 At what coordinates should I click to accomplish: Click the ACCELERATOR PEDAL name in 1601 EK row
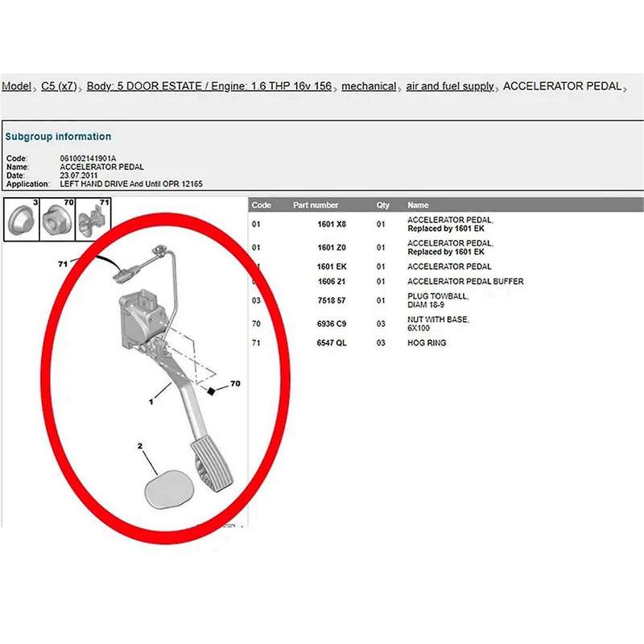[449, 266]
